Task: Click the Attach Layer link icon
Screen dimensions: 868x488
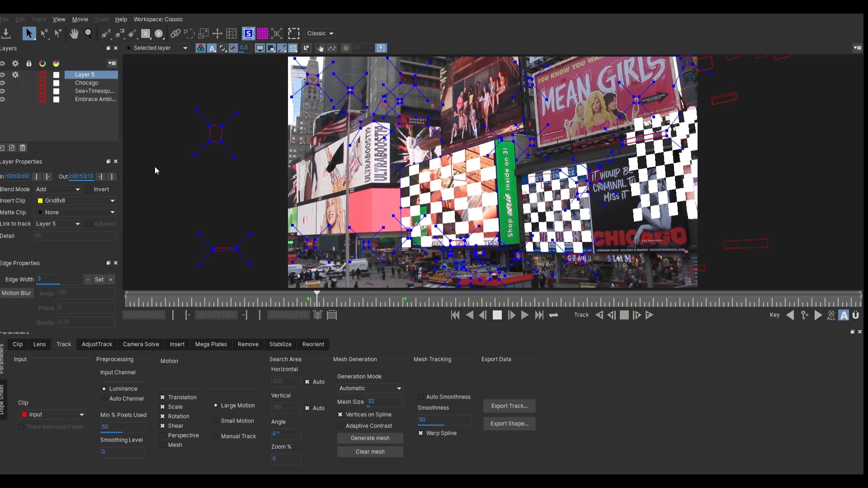Action: [175, 33]
